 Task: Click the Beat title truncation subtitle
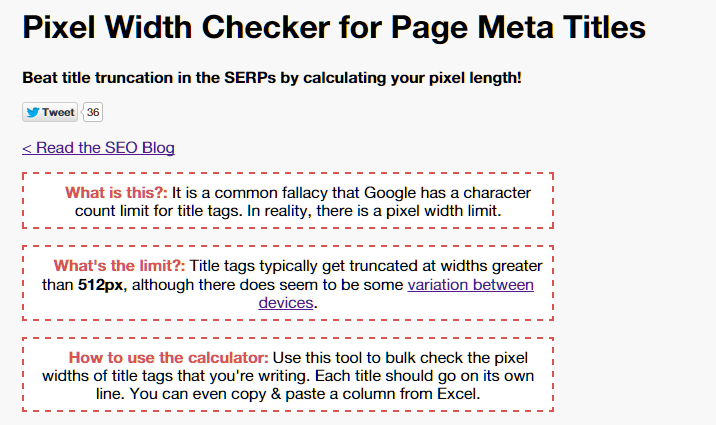[272, 78]
